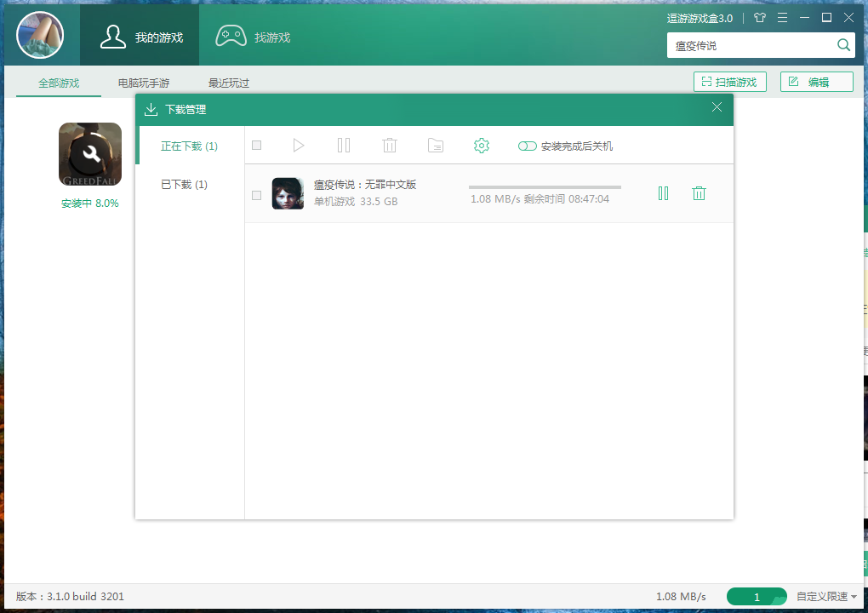
Task: Select the 全部游戏 tab
Action: point(59,83)
